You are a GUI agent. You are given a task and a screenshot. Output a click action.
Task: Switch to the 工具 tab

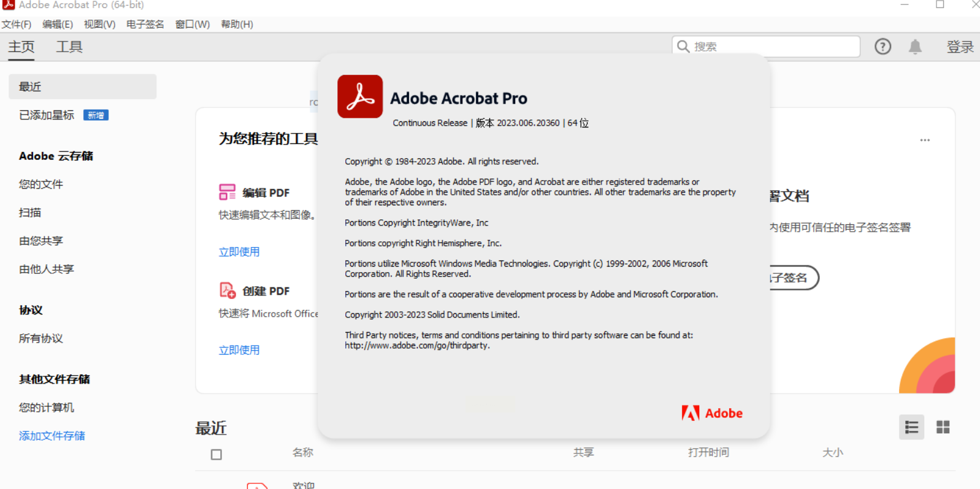click(69, 47)
